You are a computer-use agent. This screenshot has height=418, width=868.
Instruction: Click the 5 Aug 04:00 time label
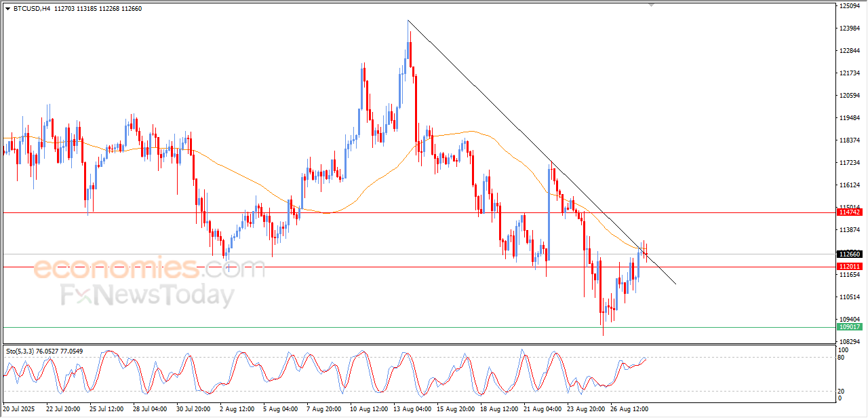(281, 409)
